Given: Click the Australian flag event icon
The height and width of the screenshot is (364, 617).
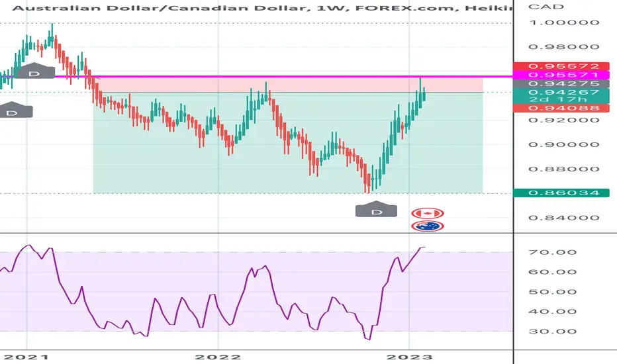Looking at the screenshot, I should 428,226.
